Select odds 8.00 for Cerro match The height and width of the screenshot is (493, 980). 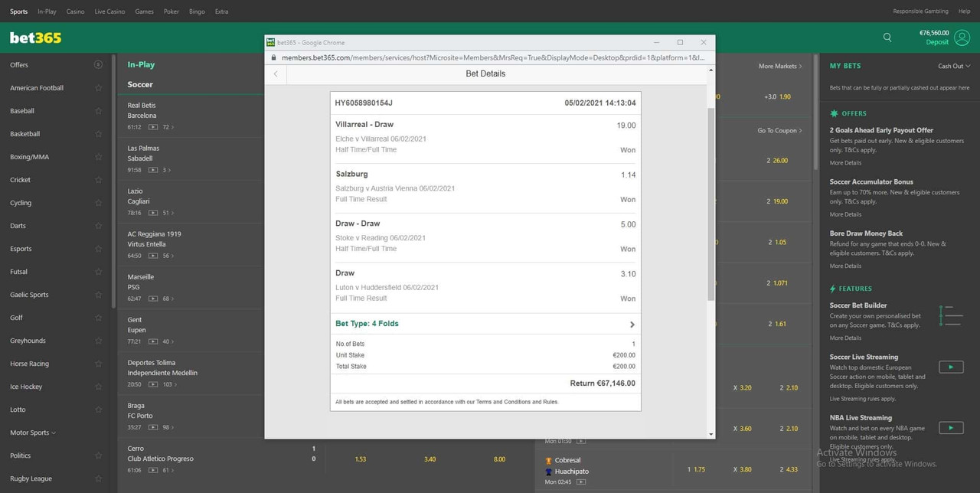[x=499, y=459]
